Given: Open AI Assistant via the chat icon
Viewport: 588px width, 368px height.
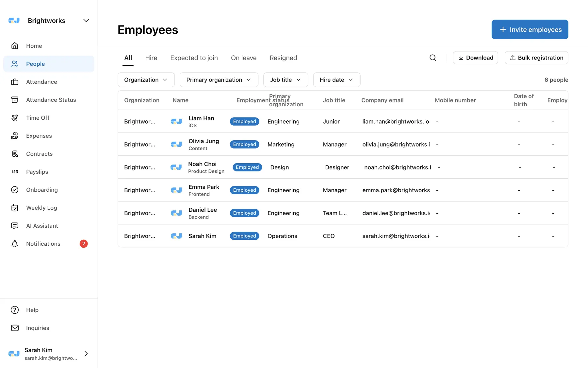Looking at the screenshot, I should [x=15, y=226].
